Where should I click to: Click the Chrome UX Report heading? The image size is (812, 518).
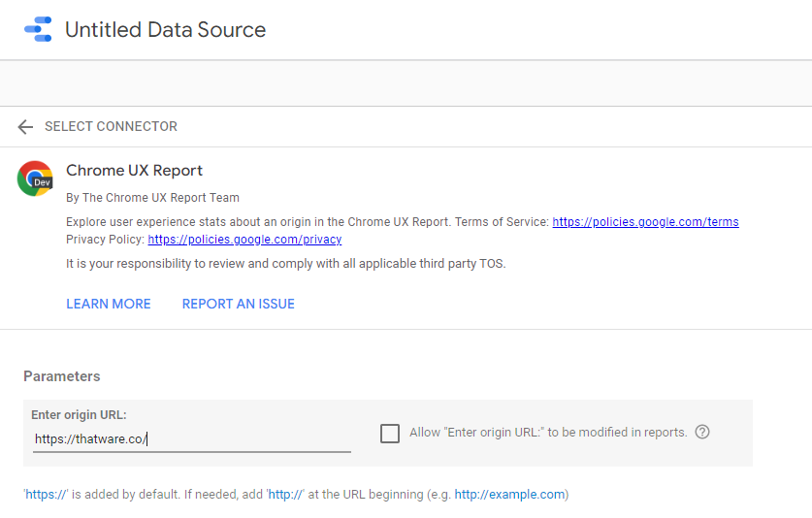click(134, 171)
